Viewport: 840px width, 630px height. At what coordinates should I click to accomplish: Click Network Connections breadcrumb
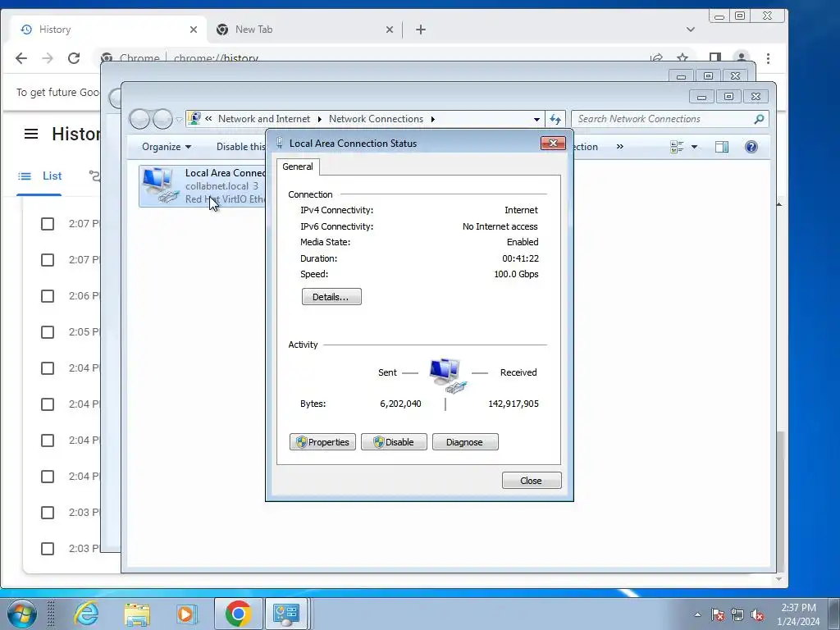click(376, 119)
